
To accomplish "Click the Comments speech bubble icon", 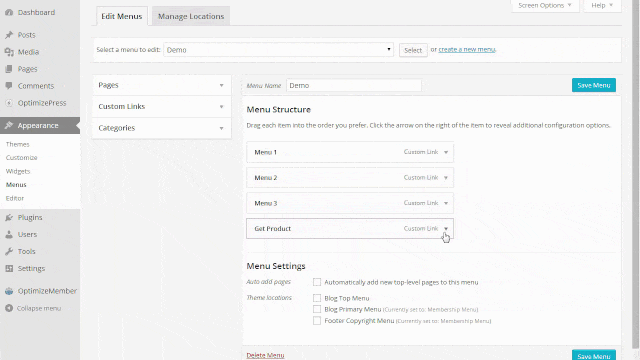I will pyautogui.click(x=9, y=86).
